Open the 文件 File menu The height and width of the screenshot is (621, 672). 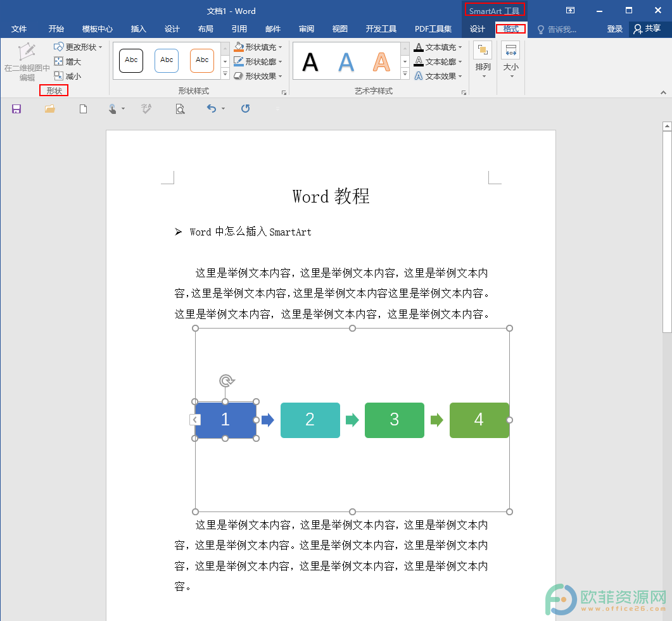pyautogui.click(x=19, y=28)
